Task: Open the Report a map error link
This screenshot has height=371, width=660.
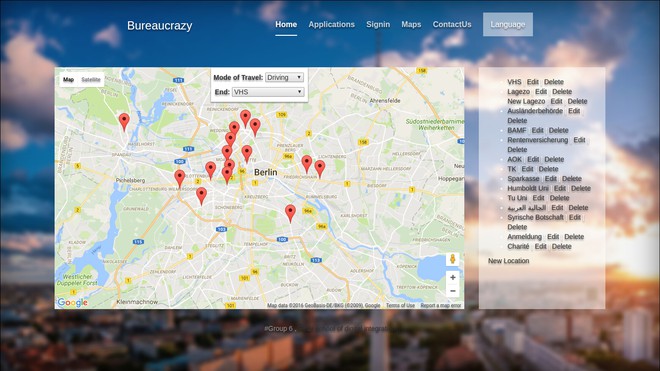Action: coord(440,305)
